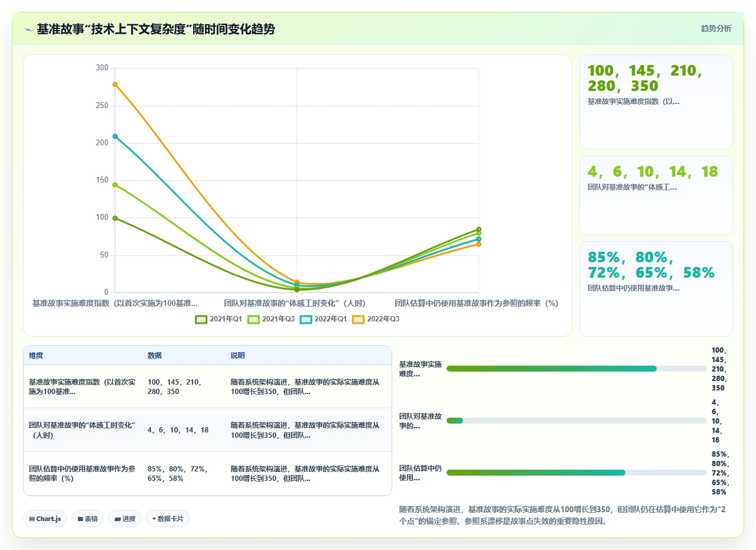Click the 2022年Q3 data point at 280
Image resolution: width=756 pixels, height=550 pixels.
115,84
